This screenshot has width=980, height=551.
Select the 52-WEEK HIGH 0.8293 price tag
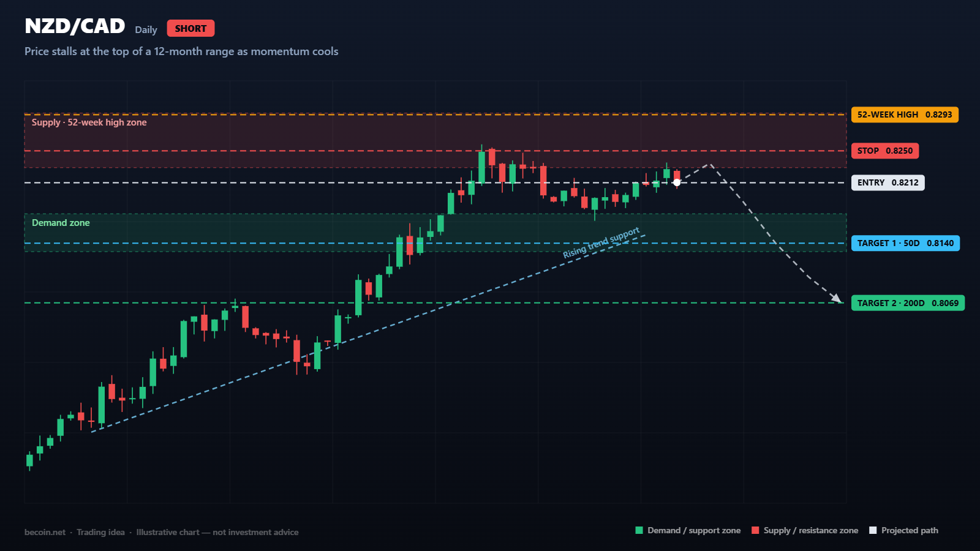click(905, 114)
